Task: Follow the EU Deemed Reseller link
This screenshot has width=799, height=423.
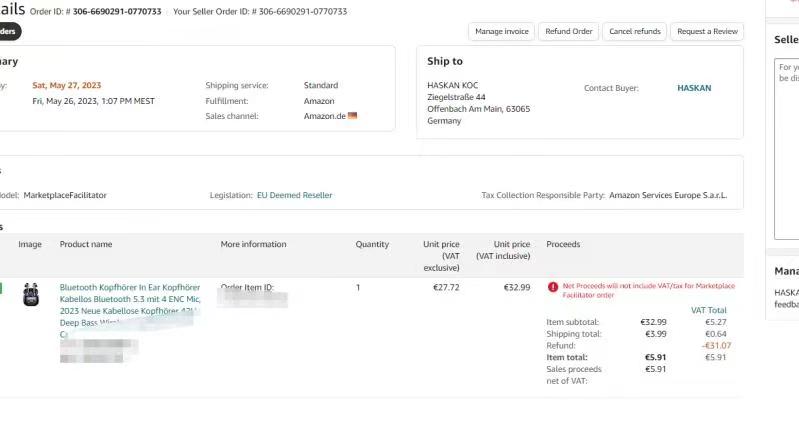Action: (x=294, y=195)
